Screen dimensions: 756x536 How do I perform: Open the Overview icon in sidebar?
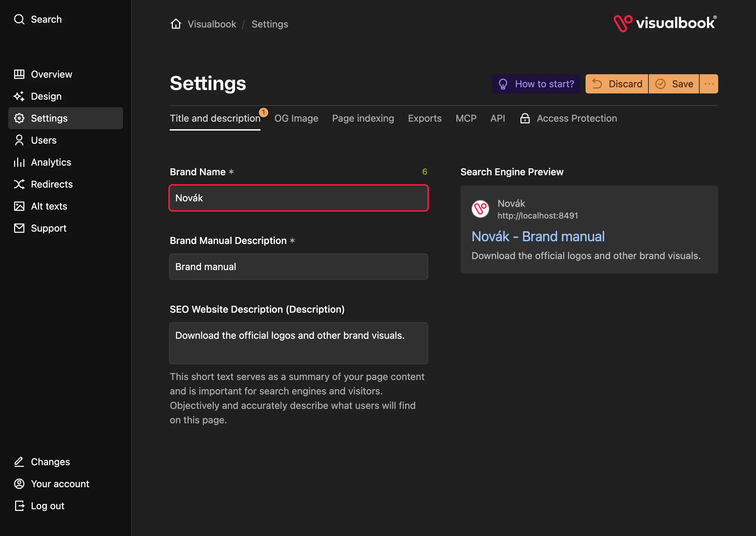[19, 74]
